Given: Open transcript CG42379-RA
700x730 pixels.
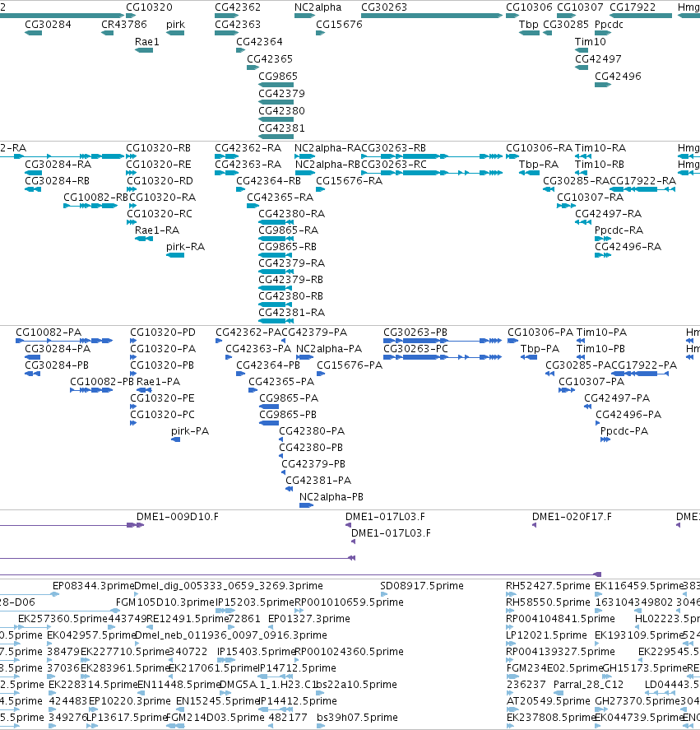Looking at the screenshot, I should pyautogui.click(x=291, y=263).
